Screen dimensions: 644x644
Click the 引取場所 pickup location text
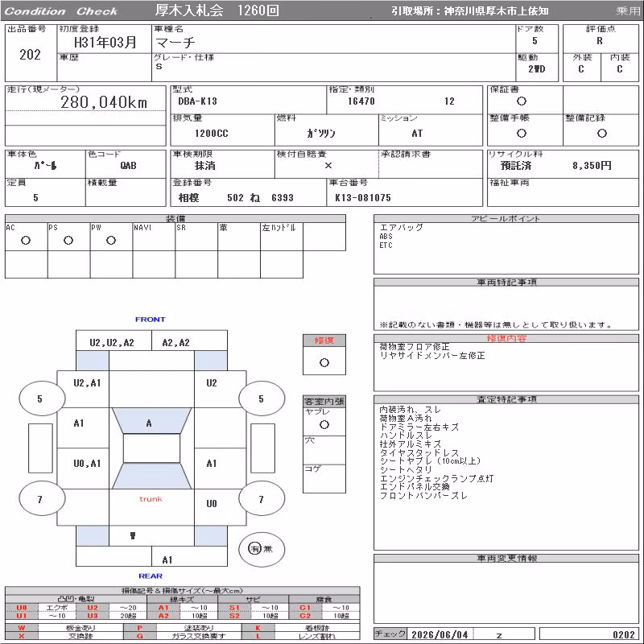(469, 11)
